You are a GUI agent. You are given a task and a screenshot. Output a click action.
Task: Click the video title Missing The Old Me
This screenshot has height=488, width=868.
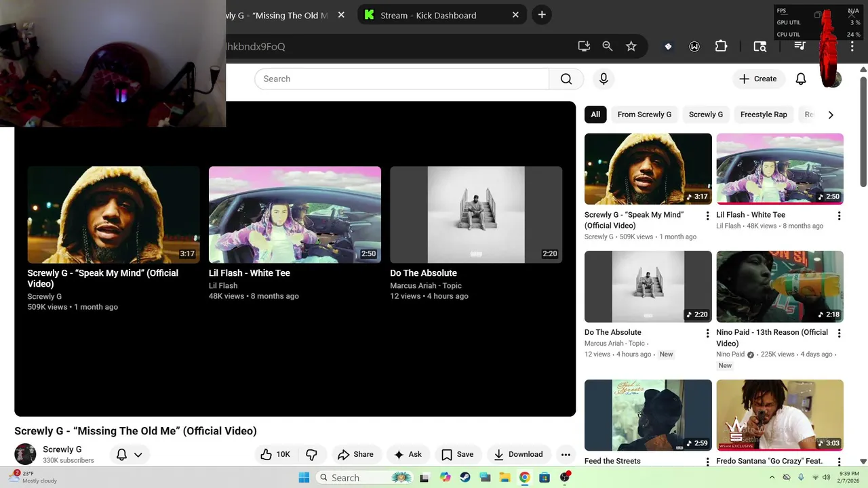click(136, 431)
